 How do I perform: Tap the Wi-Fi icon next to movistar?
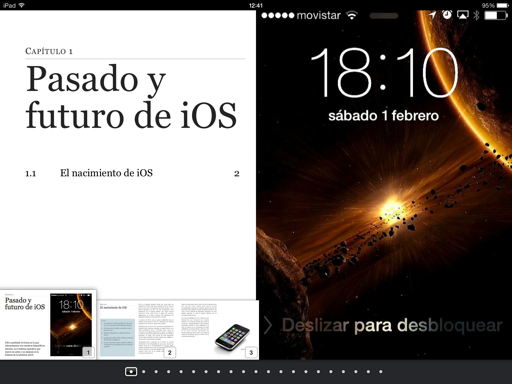point(352,15)
